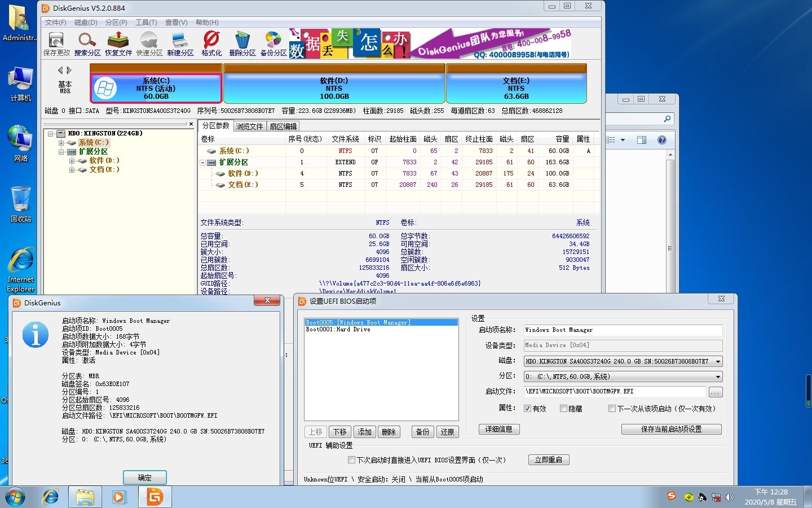Expand the 文档(E:) tree node
This screenshot has height=508, width=812.
pyautogui.click(x=72, y=170)
